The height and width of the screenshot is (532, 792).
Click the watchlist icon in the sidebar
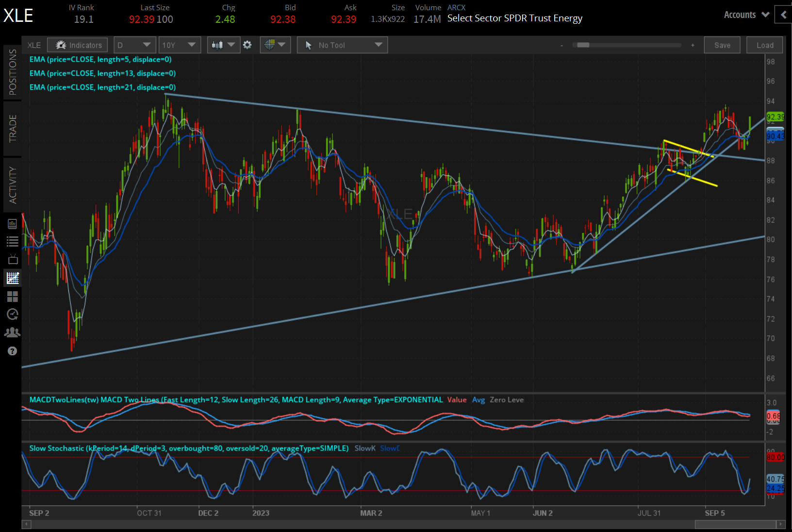click(x=13, y=241)
